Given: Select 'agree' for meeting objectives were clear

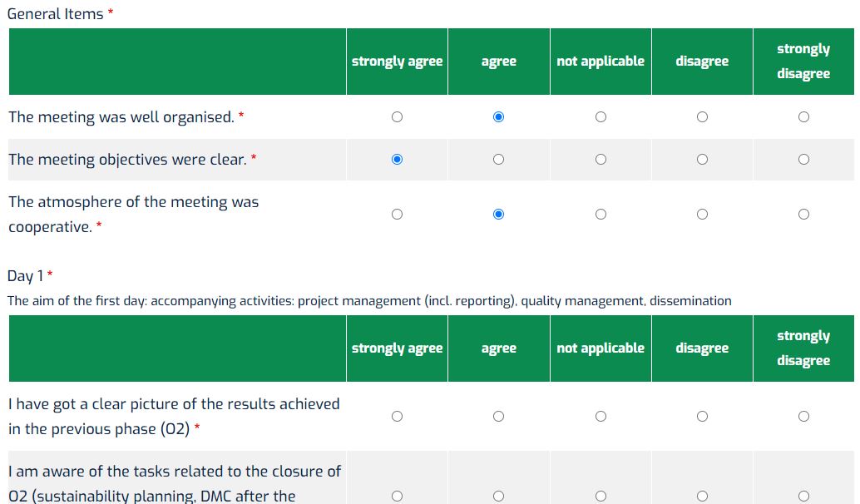Looking at the screenshot, I should coord(498,160).
